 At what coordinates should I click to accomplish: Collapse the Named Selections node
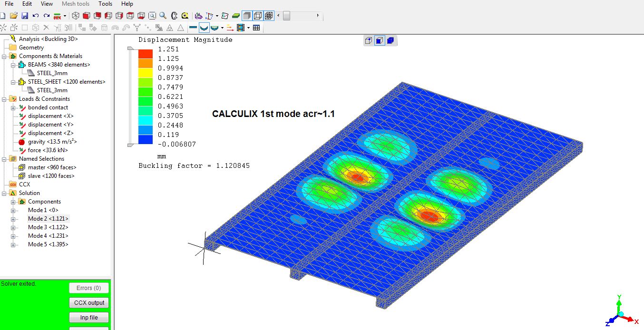(4, 159)
